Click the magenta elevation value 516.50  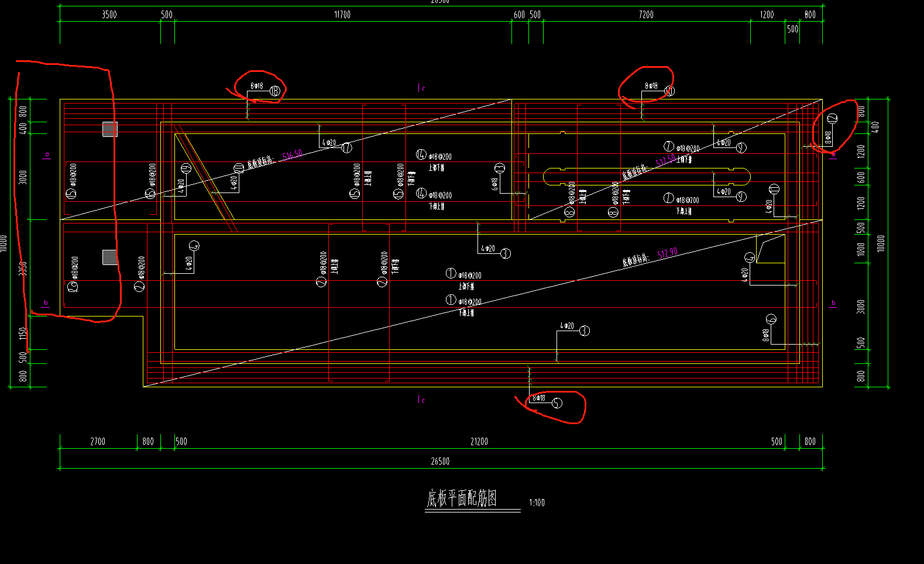pyautogui.click(x=292, y=155)
